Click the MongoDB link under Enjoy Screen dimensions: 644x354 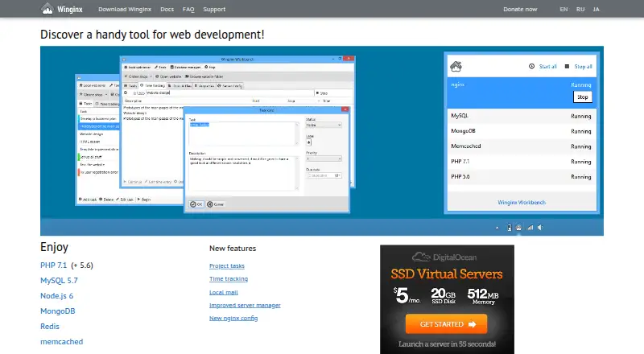pos(57,311)
